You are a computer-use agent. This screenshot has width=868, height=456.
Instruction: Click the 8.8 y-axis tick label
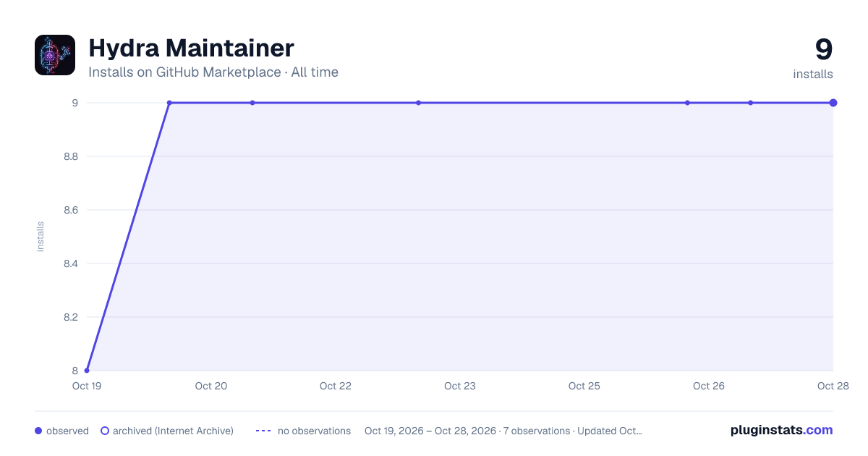pyautogui.click(x=71, y=156)
